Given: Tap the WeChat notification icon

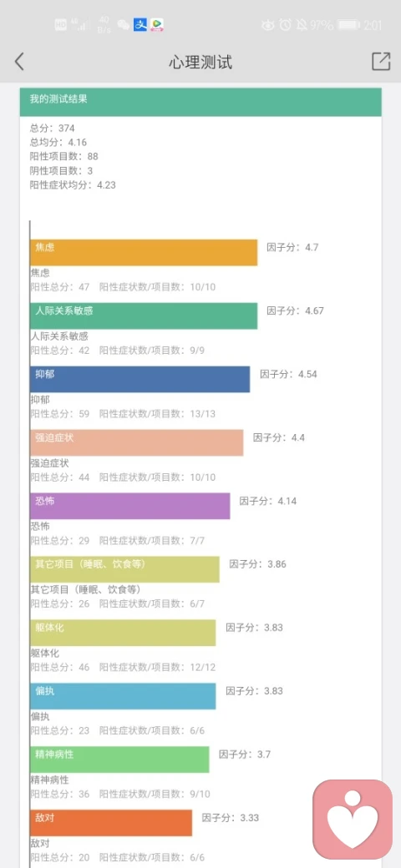Looking at the screenshot, I should [x=124, y=25].
